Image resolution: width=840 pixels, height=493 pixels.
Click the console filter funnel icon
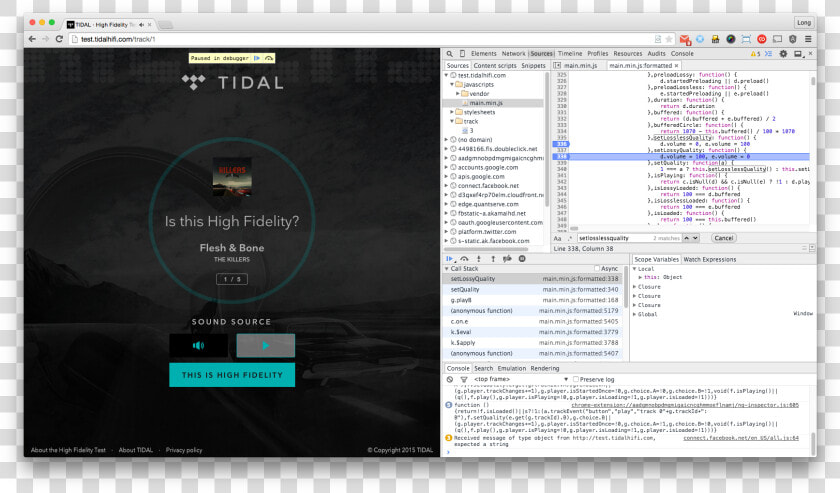pyautogui.click(x=464, y=379)
